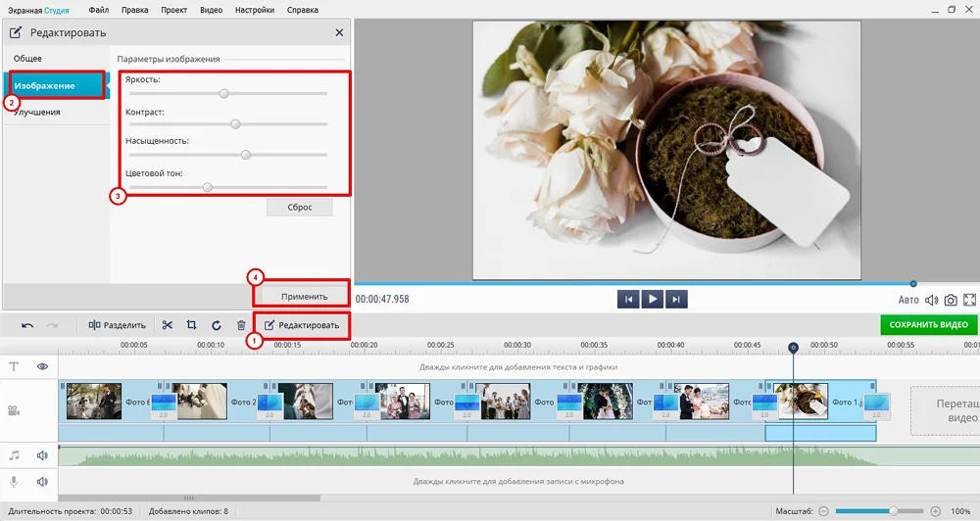980x521 pixels.
Task: Click the undo arrow icon
Action: click(27, 325)
